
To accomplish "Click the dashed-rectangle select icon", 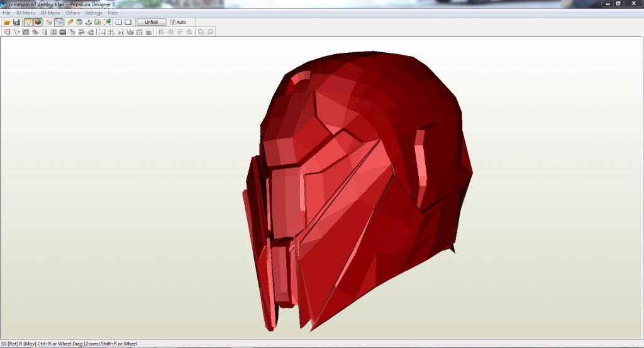I will [102, 32].
